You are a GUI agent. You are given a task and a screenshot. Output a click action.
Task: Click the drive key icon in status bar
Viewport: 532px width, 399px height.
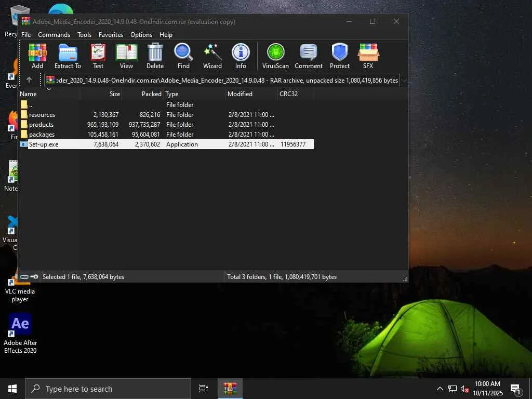(x=29, y=277)
